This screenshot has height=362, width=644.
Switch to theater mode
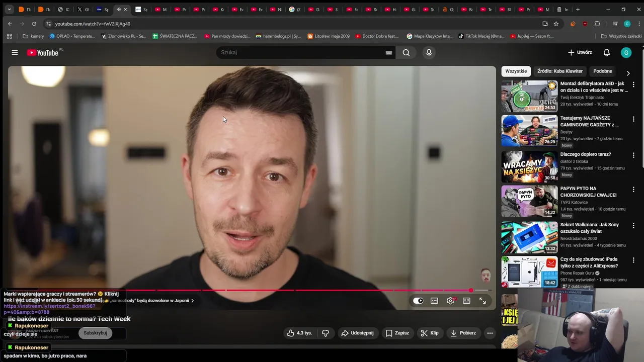[x=466, y=301]
